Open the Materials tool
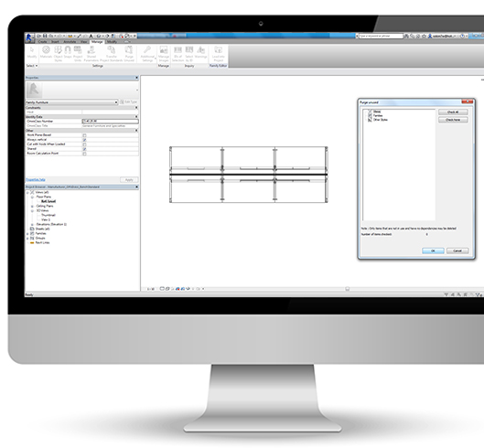 (46, 52)
